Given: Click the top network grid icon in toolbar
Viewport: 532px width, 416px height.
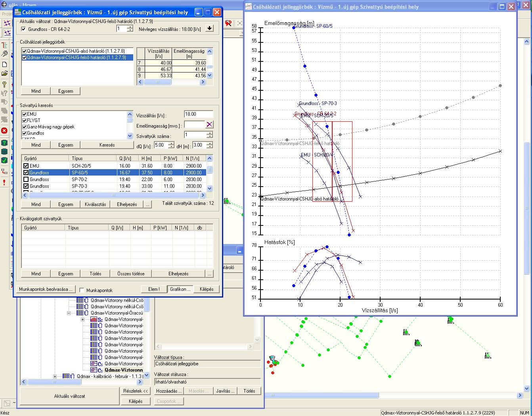Looking at the screenshot, I should [x=7, y=23].
